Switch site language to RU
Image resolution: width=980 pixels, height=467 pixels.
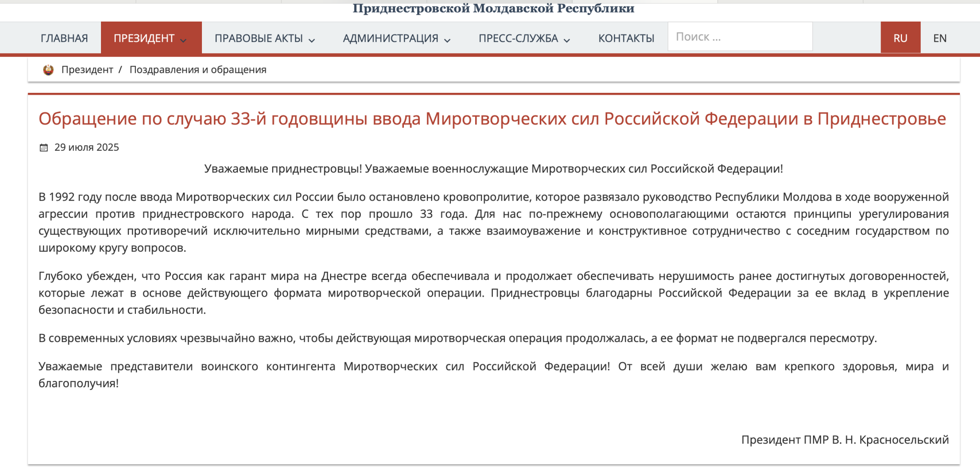point(900,38)
